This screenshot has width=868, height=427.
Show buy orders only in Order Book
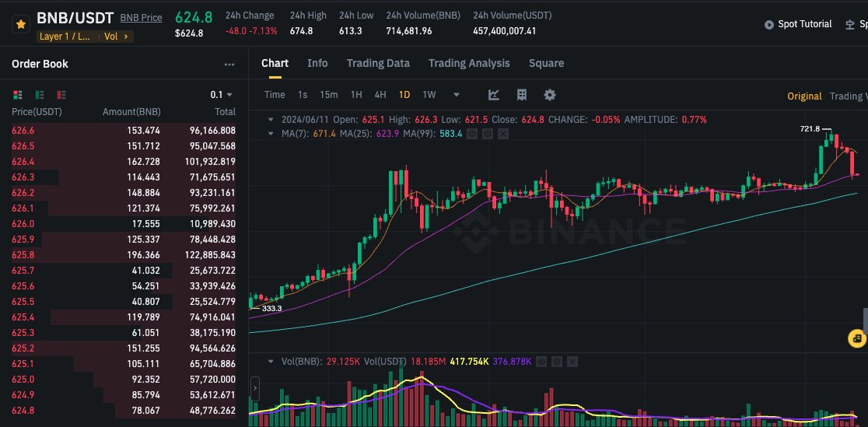pos(40,95)
